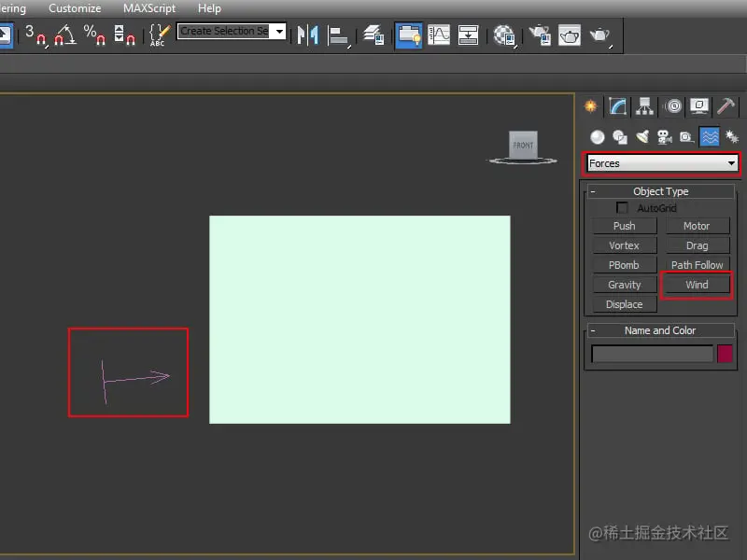Viewport: 747px width, 560px height.
Task: Click the Mirror tool icon
Action: pos(308,35)
